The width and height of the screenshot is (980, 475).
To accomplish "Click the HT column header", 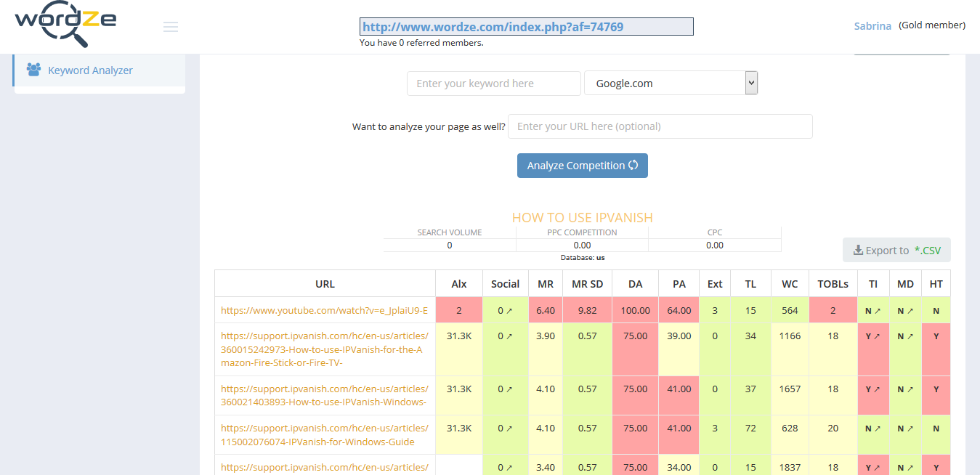I will 936,284.
